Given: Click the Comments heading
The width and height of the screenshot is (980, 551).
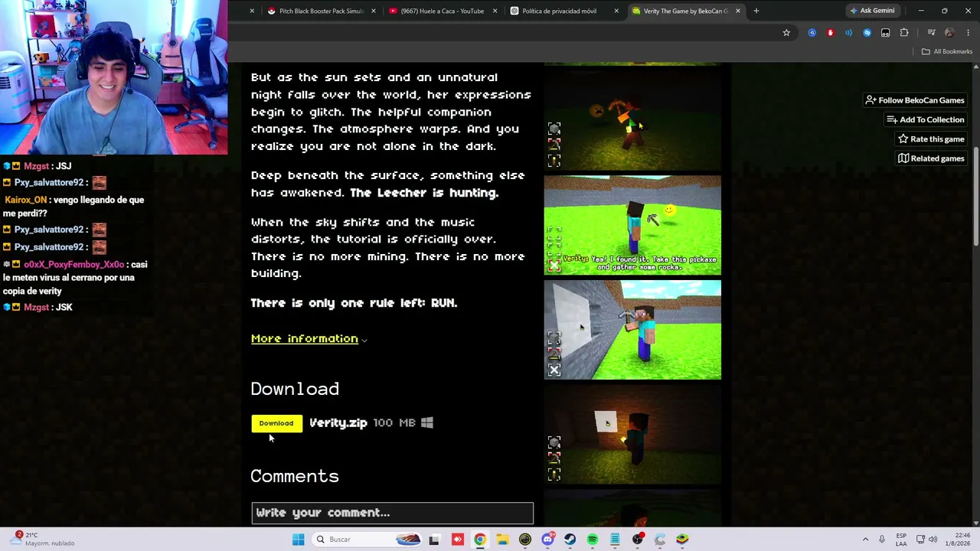Looking at the screenshot, I should (295, 476).
